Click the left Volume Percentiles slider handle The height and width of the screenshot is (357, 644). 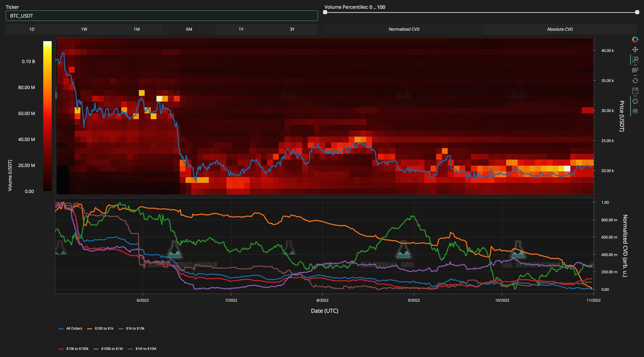point(325,12)
